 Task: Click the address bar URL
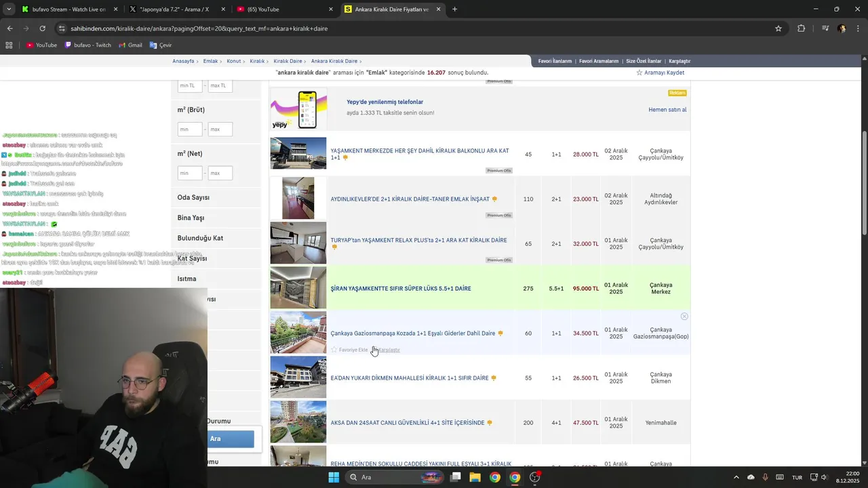coord(199,28)
